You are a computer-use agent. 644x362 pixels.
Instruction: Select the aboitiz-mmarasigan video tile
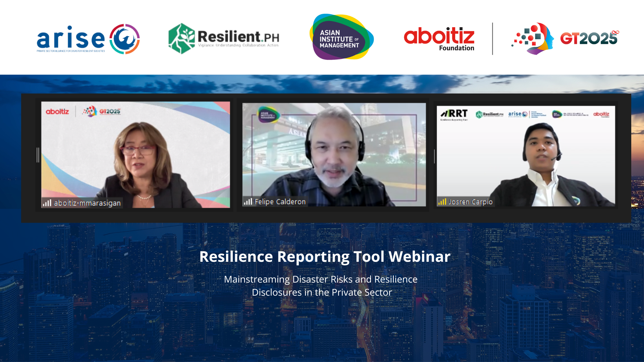click(x=136, y=155)
